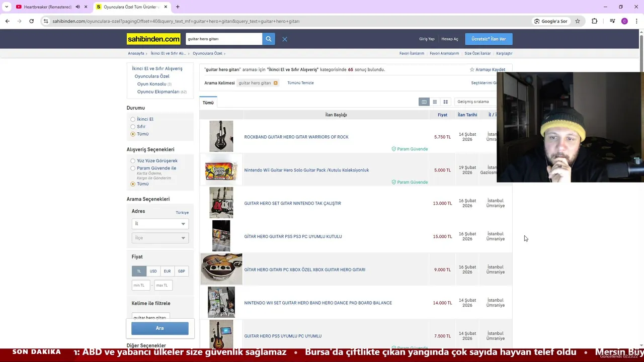Close the Heartbreaker YouTube tab
The image size is (644, 362).
click(x=86, y=7)
